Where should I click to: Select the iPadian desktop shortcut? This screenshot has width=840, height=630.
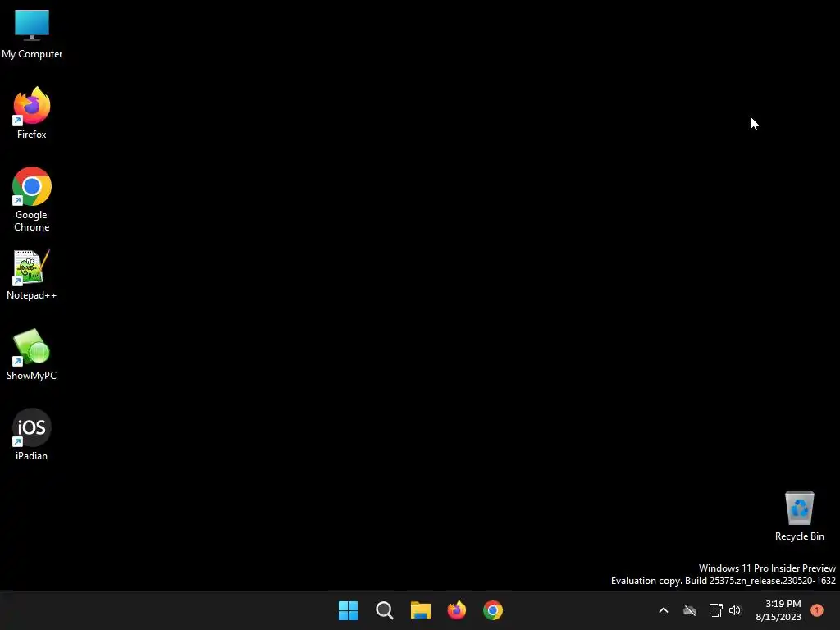pos(32,435)
